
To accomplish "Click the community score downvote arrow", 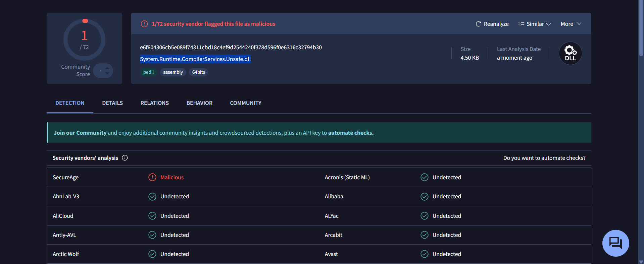I will [x=107, y=73].
